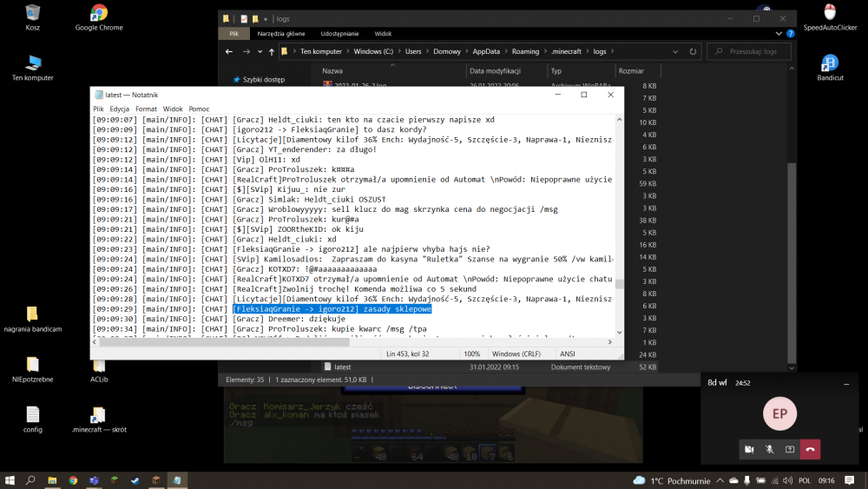Image resolution: width=868 pixels, height=489 pixels.
Task: Click share screen icon in call window
Action: (x=790, y=449)
